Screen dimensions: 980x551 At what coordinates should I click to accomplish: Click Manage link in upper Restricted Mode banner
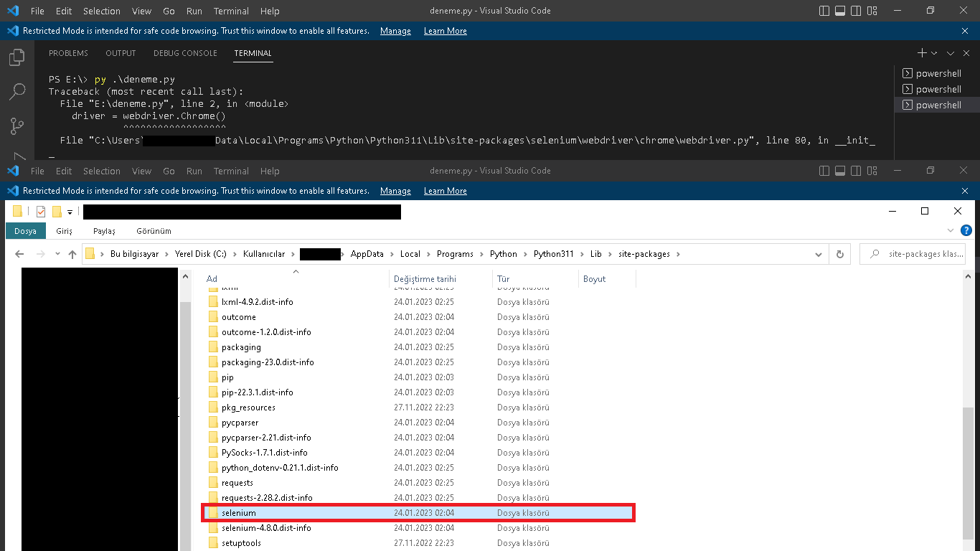(395, 31)
